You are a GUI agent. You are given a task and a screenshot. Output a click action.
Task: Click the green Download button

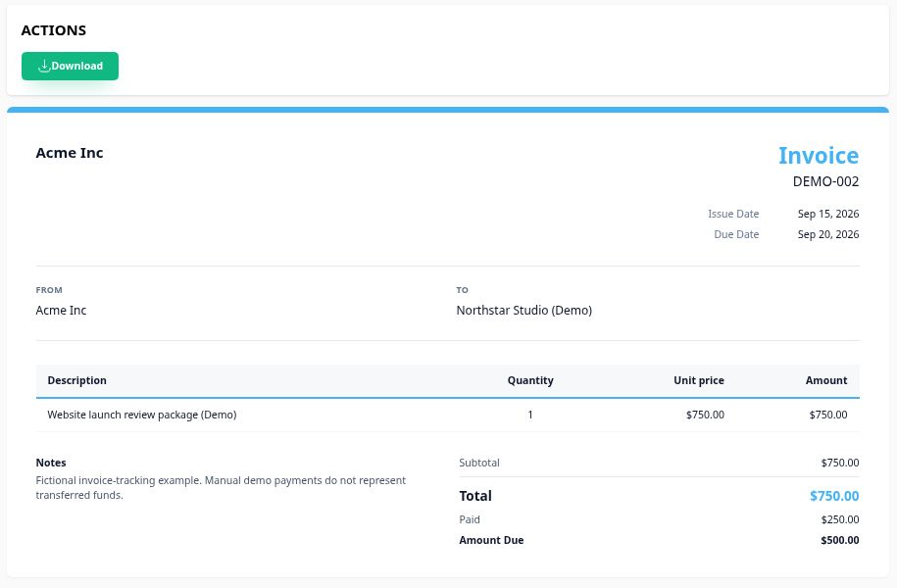pos(70,66)
